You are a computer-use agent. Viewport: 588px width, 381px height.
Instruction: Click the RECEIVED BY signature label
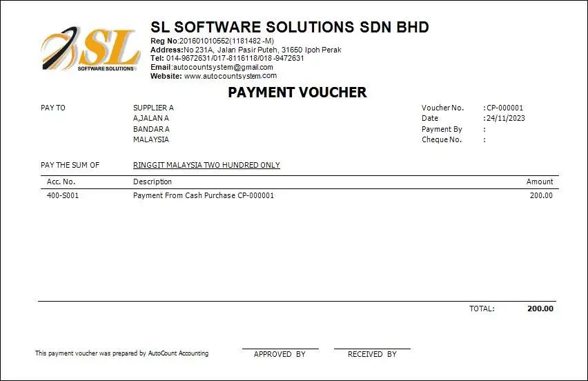(x=372, y=354)
